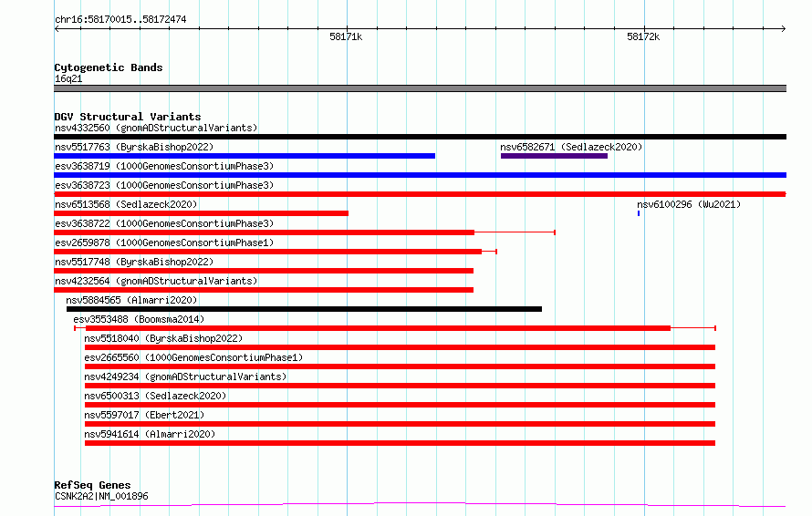Open esv2659878 1000GenomesConsortiumPhase1 label
Image resolution: width=812 pixels, height=516 pixels.
point(164,243)
